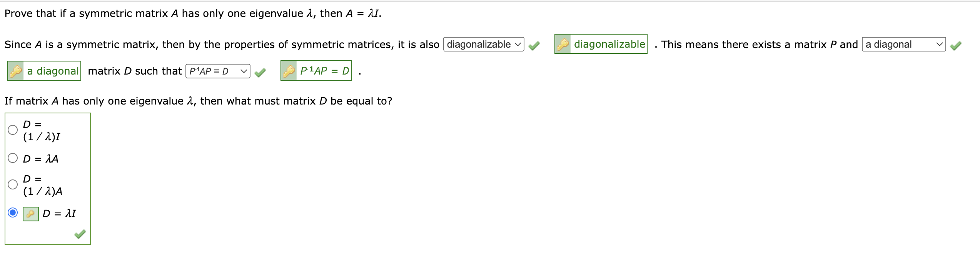Click the green checkmark after the diagonalizable dropdown
The height and width of the screenshot is (259, 980).
(x=534, y=45)
